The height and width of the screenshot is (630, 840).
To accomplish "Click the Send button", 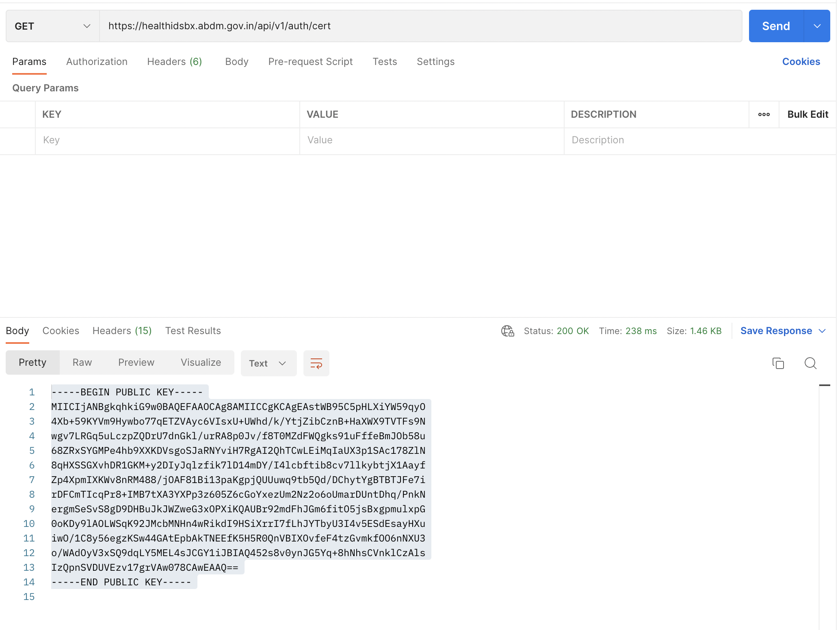I will [776, 26].
